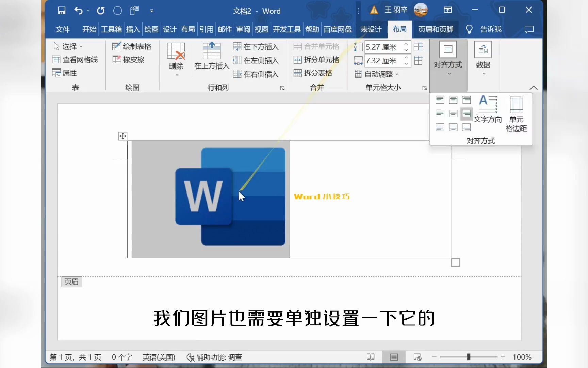Screen dimensions: 588x368
Task: Open the comments speech bubble icon
Action: (529, 29)
